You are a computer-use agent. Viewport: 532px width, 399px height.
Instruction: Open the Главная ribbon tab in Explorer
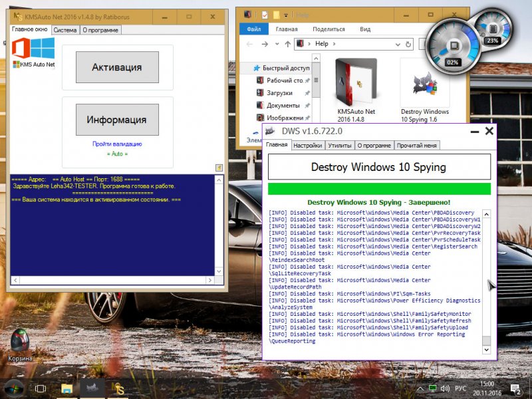[287, 29]
